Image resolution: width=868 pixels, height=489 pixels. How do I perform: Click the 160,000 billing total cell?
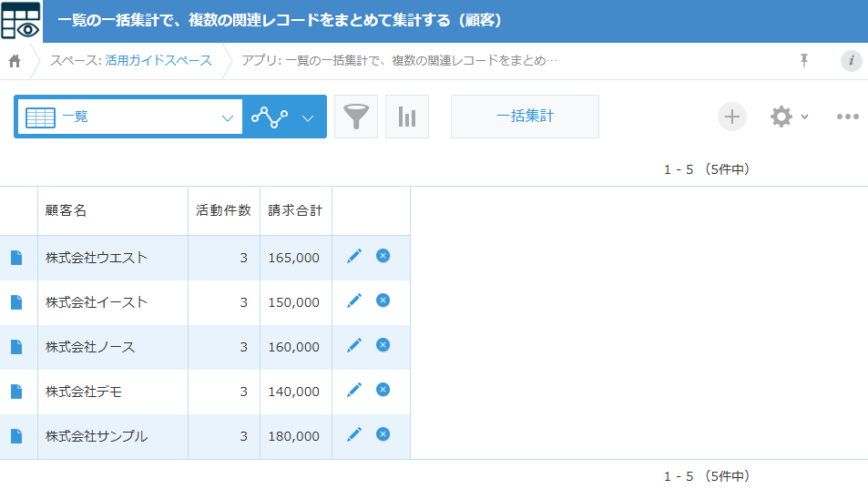point(296,347)
